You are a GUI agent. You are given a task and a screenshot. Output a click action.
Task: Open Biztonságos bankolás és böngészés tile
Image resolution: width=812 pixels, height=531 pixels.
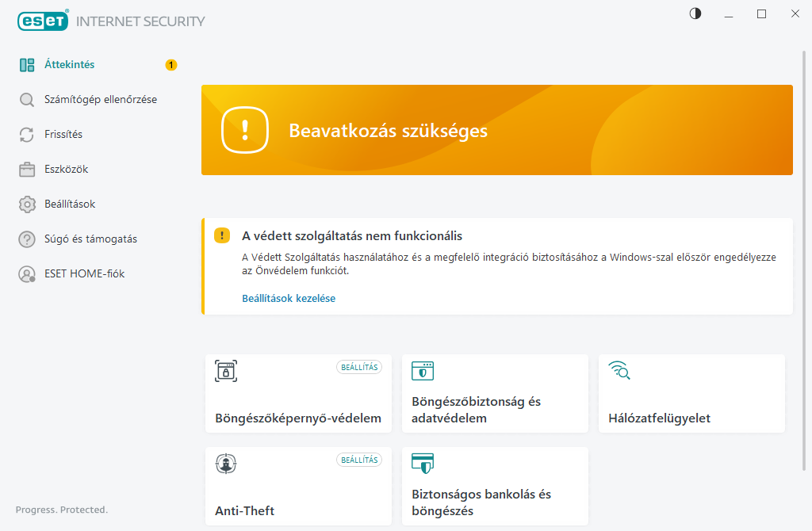(x=495, y=487)
